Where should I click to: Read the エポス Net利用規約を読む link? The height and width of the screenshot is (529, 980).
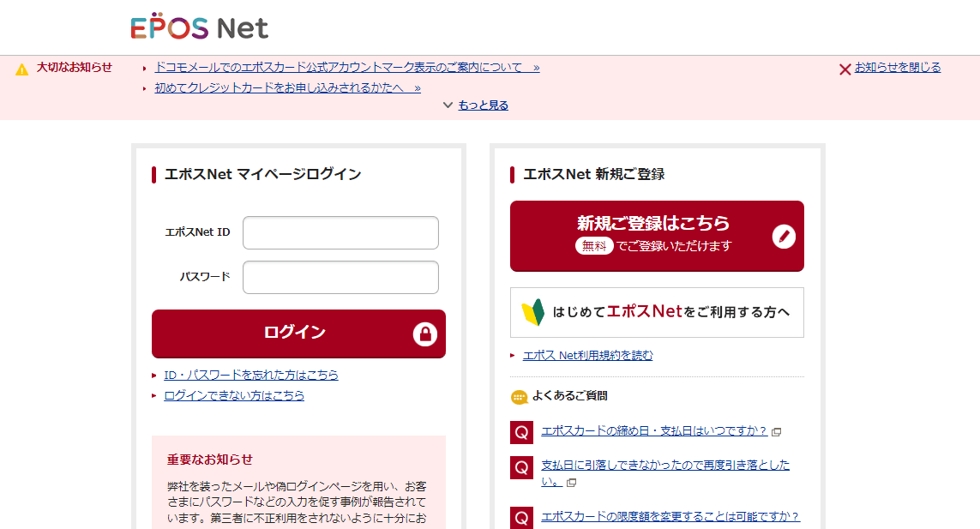coord(587,355)
